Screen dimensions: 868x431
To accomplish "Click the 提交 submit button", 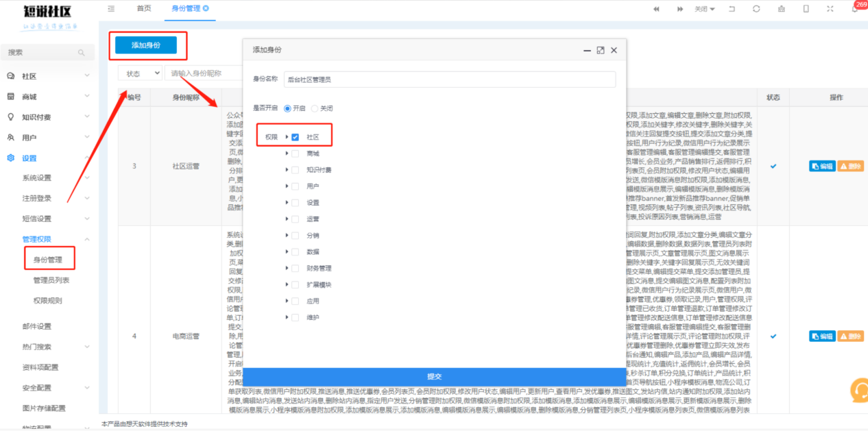I will (x=435, y=377).
